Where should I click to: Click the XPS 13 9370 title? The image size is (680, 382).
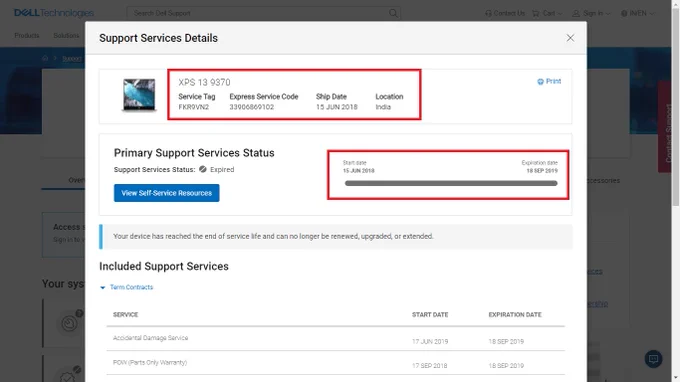204,82
